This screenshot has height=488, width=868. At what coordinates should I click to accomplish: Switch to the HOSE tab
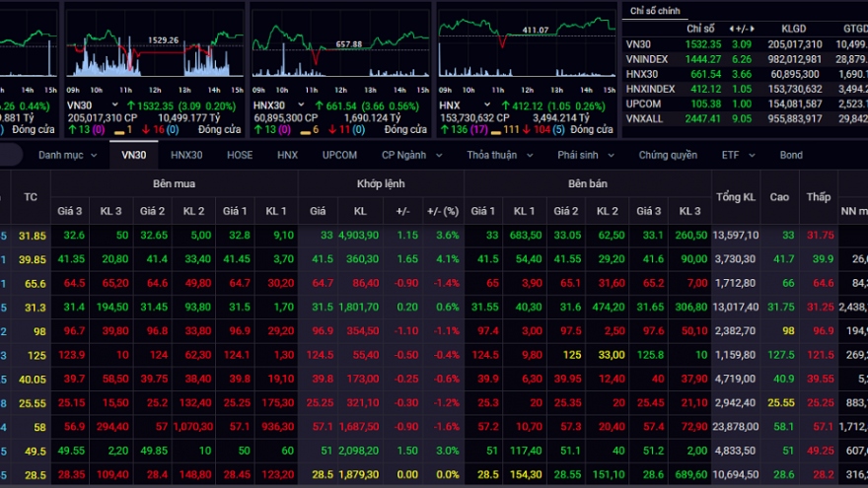tap(239, 155)
